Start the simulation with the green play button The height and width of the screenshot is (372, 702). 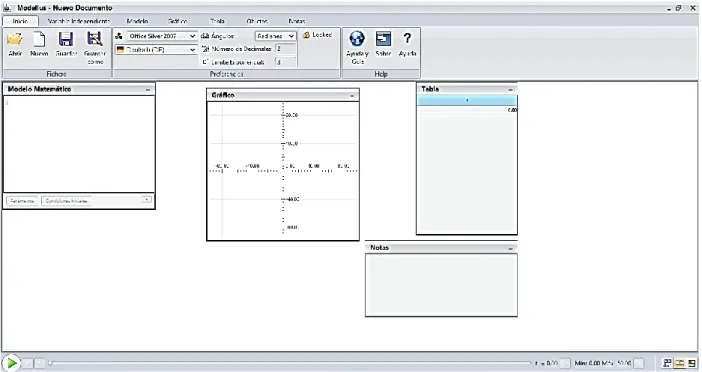[11, 363]
